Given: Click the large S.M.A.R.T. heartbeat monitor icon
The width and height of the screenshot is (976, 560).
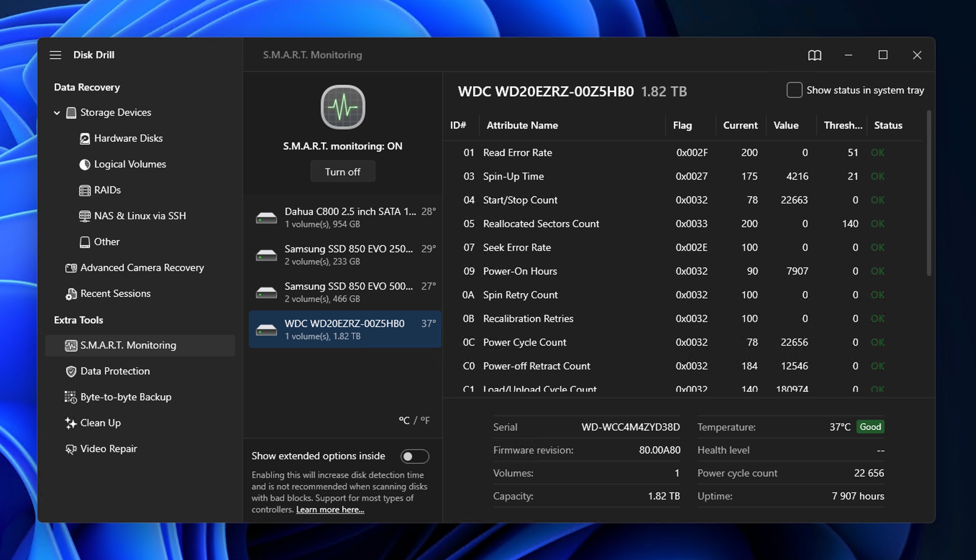Looking at the screenshot, I should 342,107.
